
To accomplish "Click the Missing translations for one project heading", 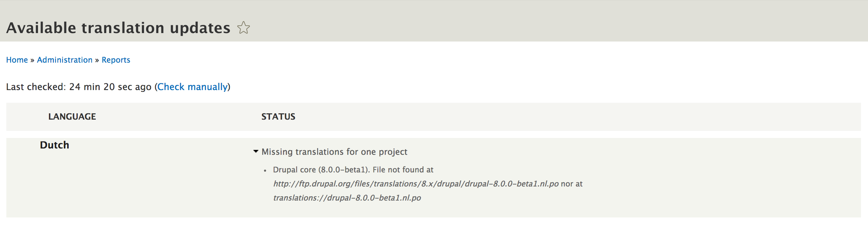I will pos(334,152).
